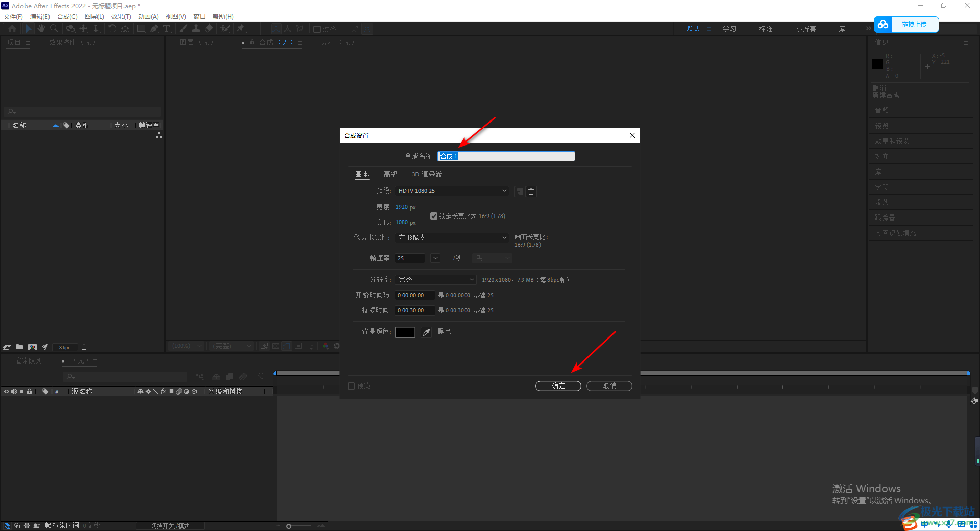Click the color depth 8 bpc control

pos(65,347)
